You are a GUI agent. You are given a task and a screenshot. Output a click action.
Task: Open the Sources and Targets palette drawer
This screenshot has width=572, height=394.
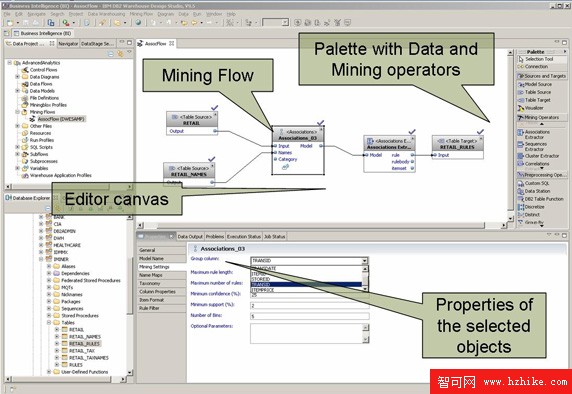(x=542, y=76)
